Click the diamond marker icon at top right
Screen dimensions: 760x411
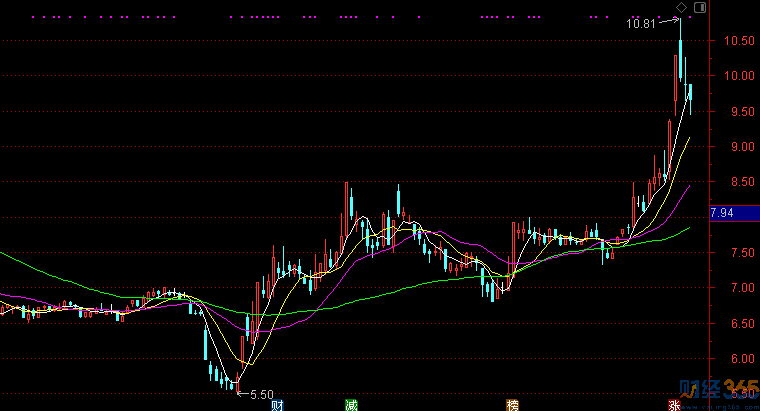tap(680, 7)
